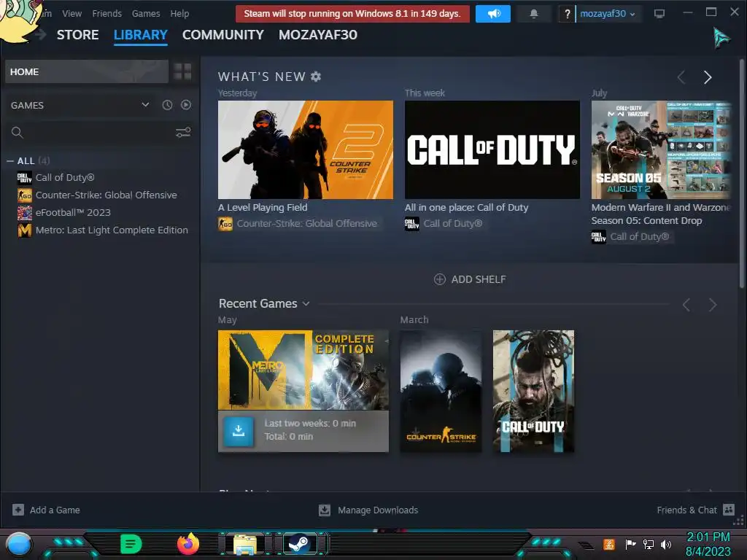Install Metro Last Light download button
This screenshot has height=560, width=747.
coord(239,431)
